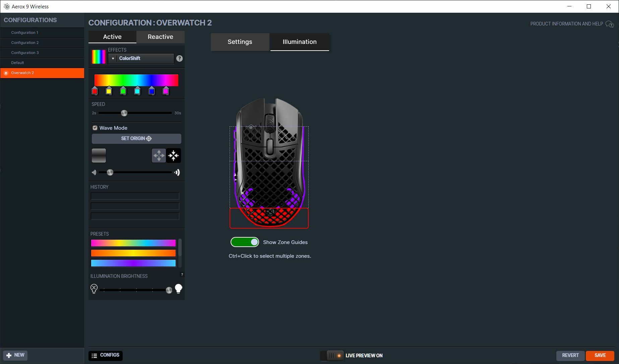
Task: Switch to the Active tab
Action: click(112, 37)
